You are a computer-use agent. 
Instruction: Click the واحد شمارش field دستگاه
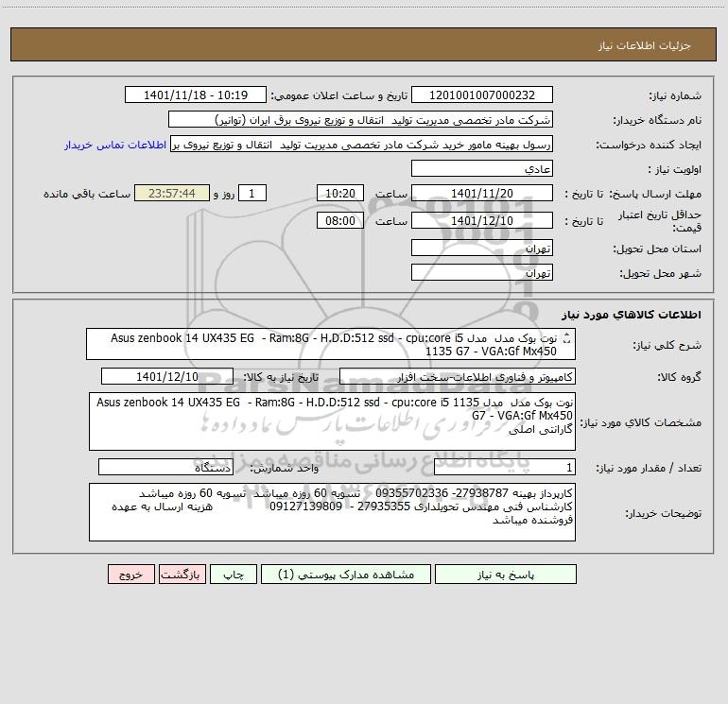coord(165,467)
